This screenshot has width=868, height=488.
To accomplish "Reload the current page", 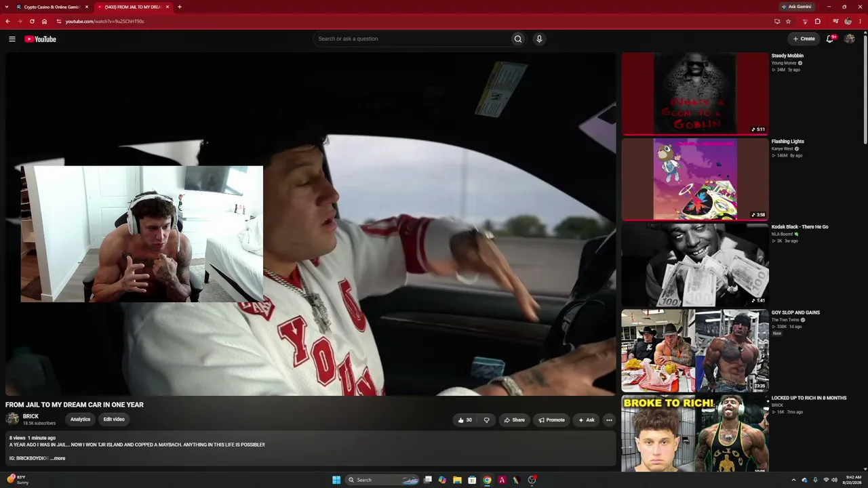I will coord(32,21).
